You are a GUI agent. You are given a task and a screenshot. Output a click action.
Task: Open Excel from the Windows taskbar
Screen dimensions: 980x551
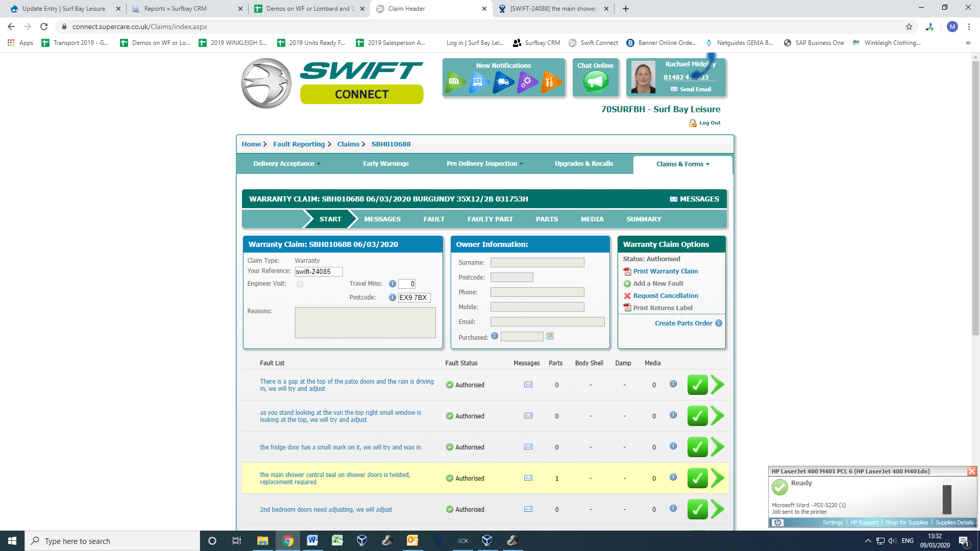(x=337, y=541)
